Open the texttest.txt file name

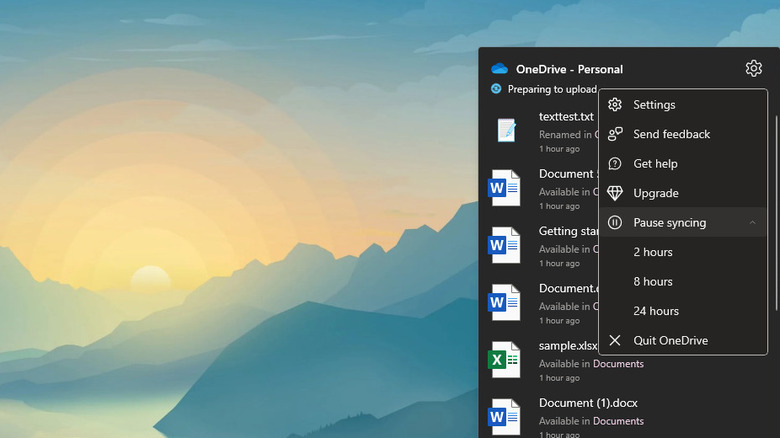click(566, 117)
